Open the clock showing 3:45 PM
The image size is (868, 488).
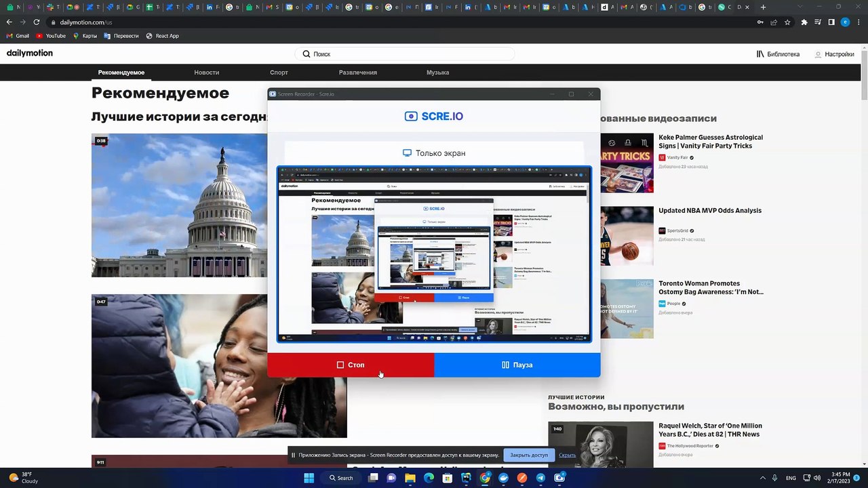[837, 478]
